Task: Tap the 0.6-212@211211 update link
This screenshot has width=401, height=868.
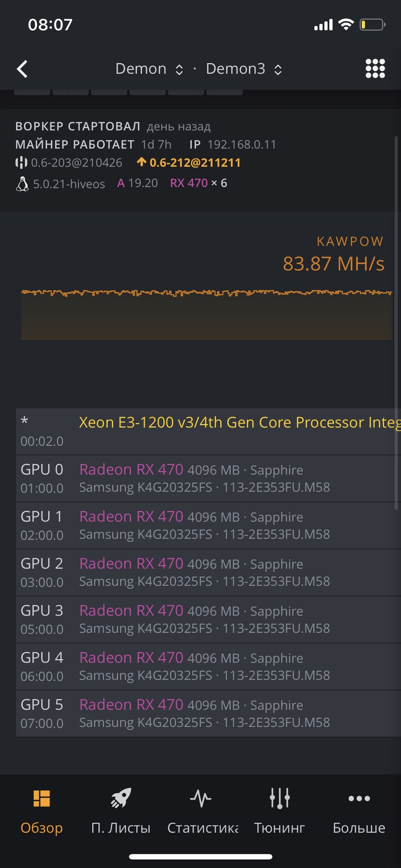Action: pos(195,162)
